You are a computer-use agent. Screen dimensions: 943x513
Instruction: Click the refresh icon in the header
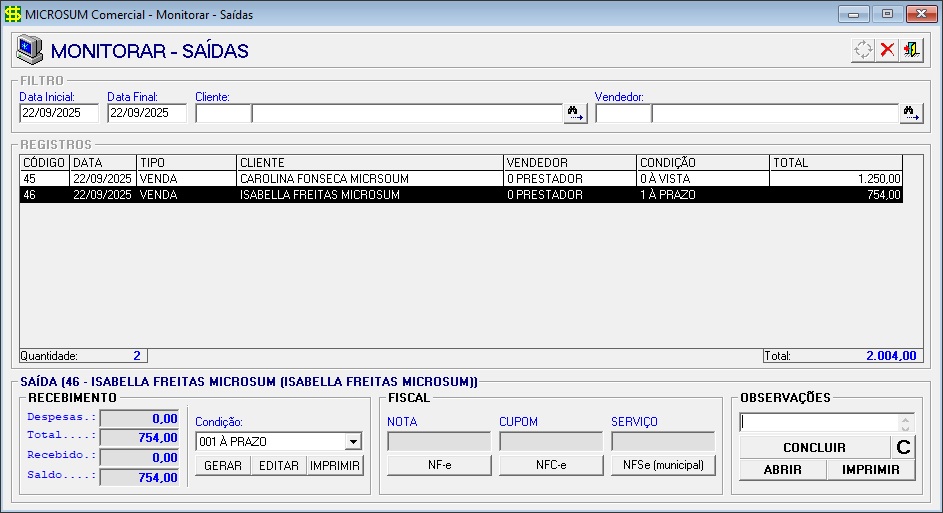(x=863, y=50)
